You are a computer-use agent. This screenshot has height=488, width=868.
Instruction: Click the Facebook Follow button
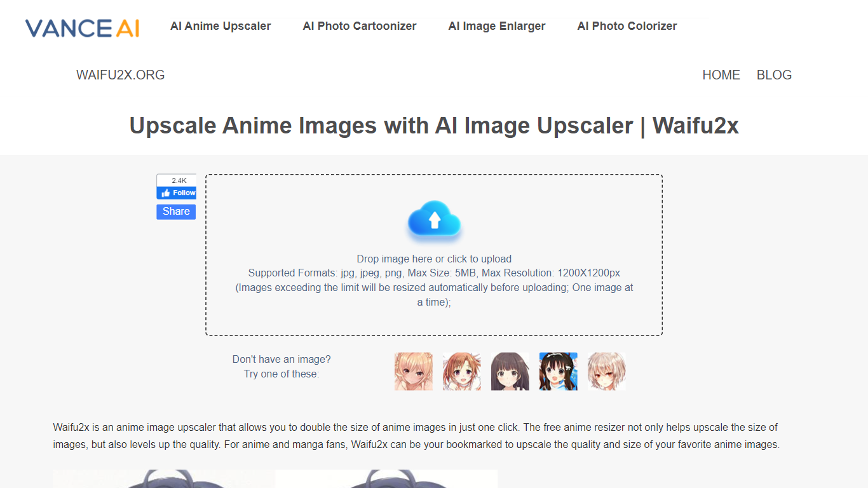[176, 193]
